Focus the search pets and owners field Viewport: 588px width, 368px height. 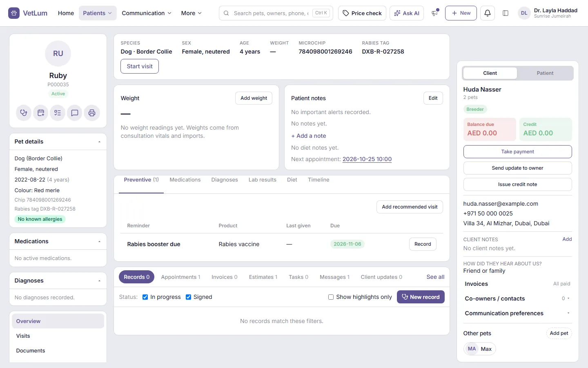[x=276, y=13]
